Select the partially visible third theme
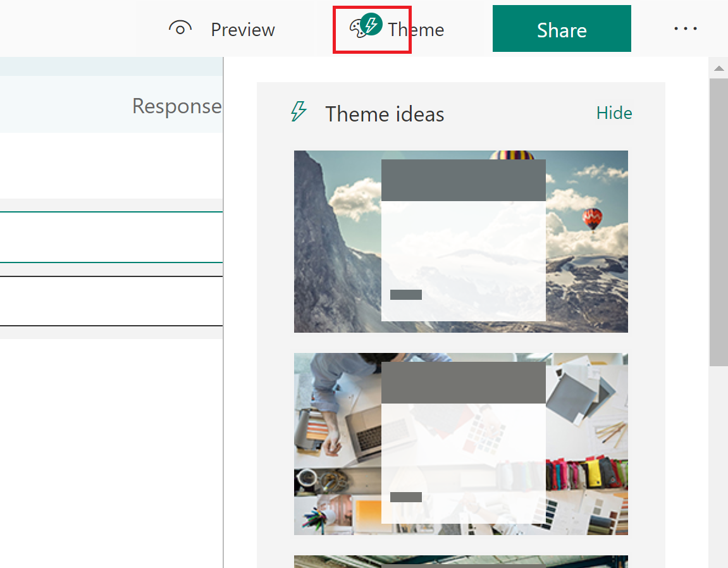The height and width of the screenshot is (568, 728). click(x=460, y=561)
